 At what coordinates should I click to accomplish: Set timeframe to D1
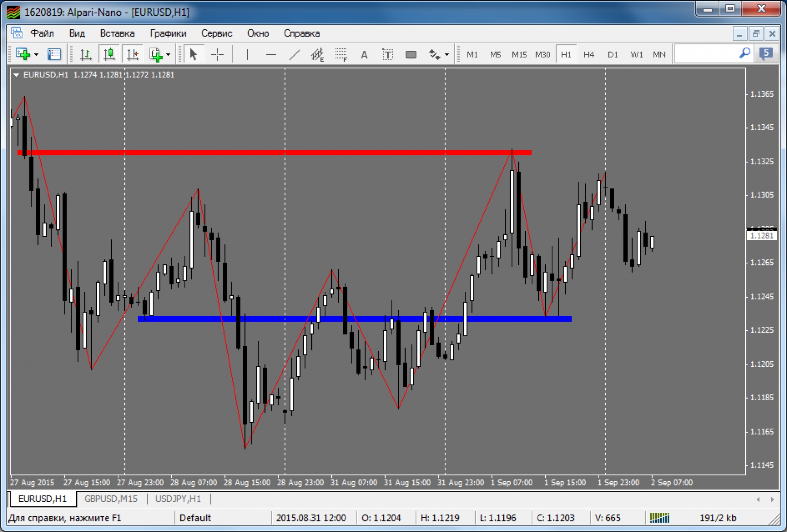pos(612,54)
